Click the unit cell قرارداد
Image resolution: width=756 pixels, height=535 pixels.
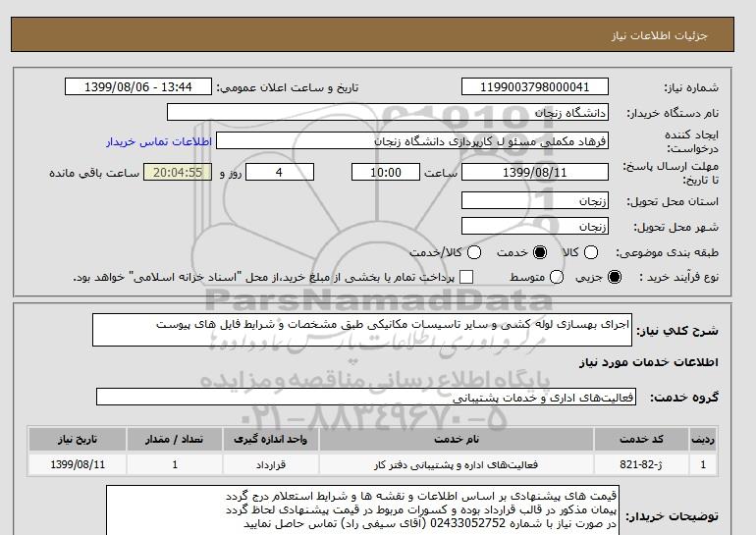[x=270, y=464]
